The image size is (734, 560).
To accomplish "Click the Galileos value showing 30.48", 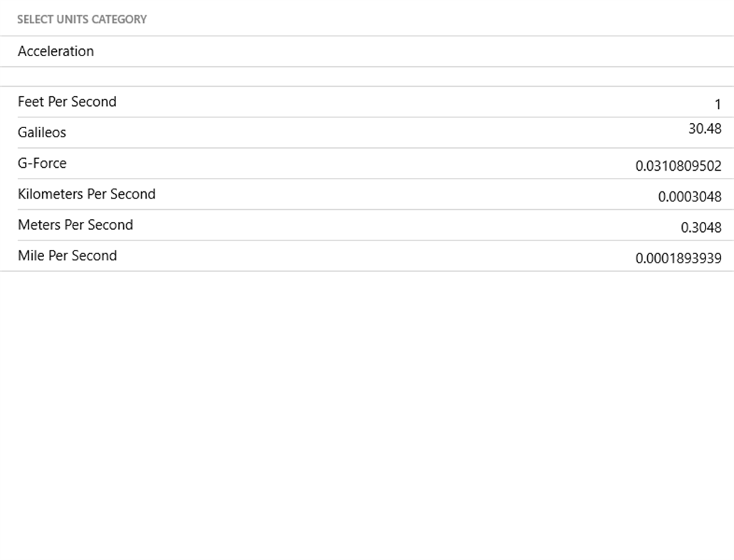I will coord(706,129).
